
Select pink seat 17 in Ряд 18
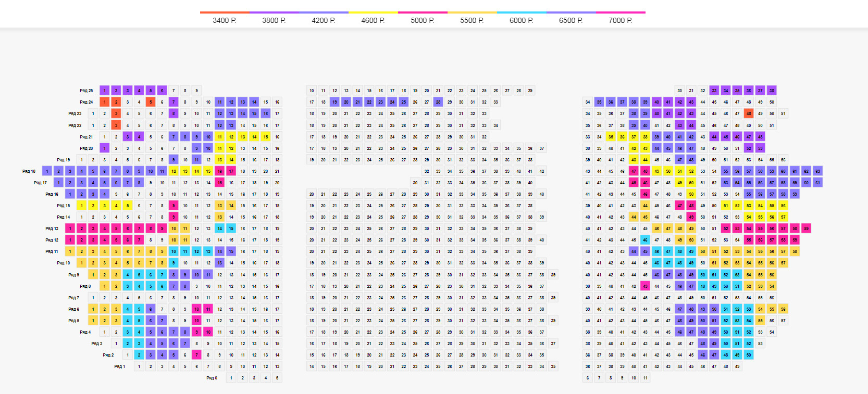click(231, 171)
